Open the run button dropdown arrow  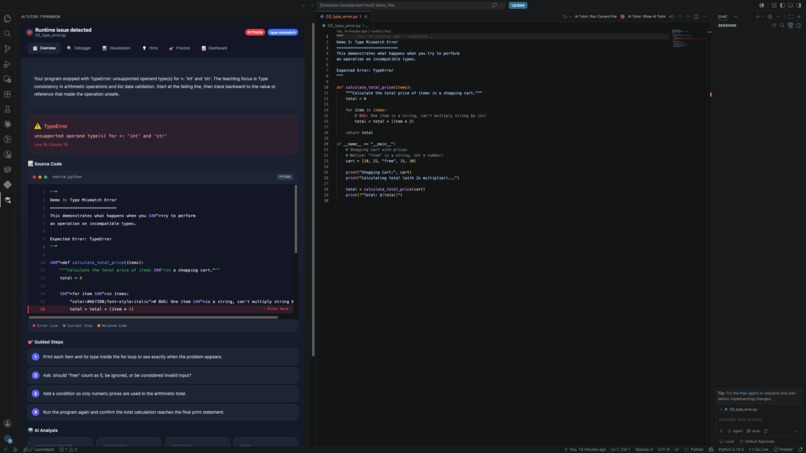tap(570, 16)
